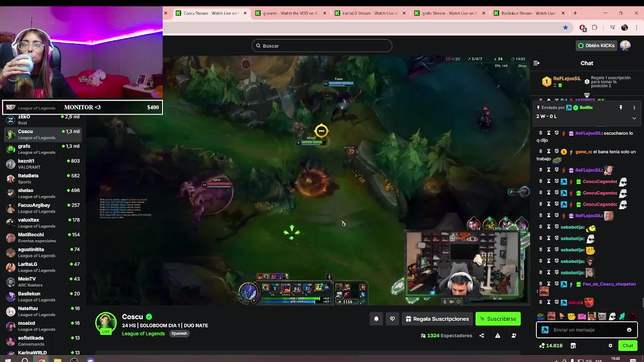
Task: Close the Coscu Stream tab
Action: [245, 13]
